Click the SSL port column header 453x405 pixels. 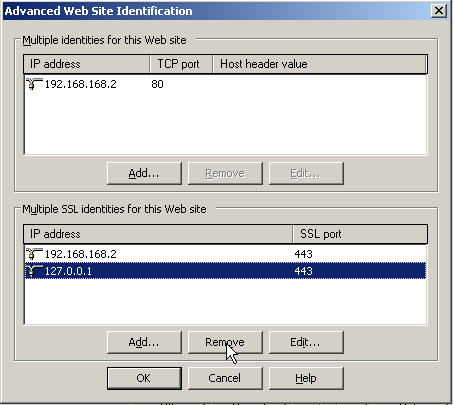pyautogui.click(x=360, y=234)
